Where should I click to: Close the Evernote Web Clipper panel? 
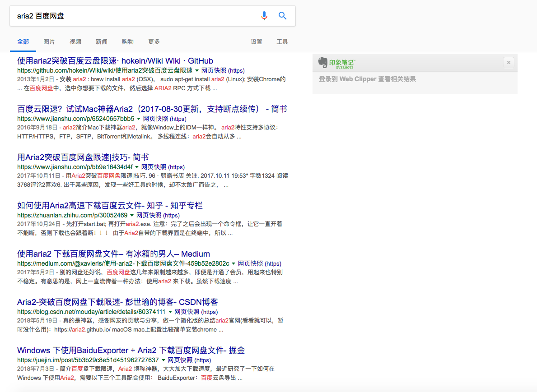pos(509,62)
